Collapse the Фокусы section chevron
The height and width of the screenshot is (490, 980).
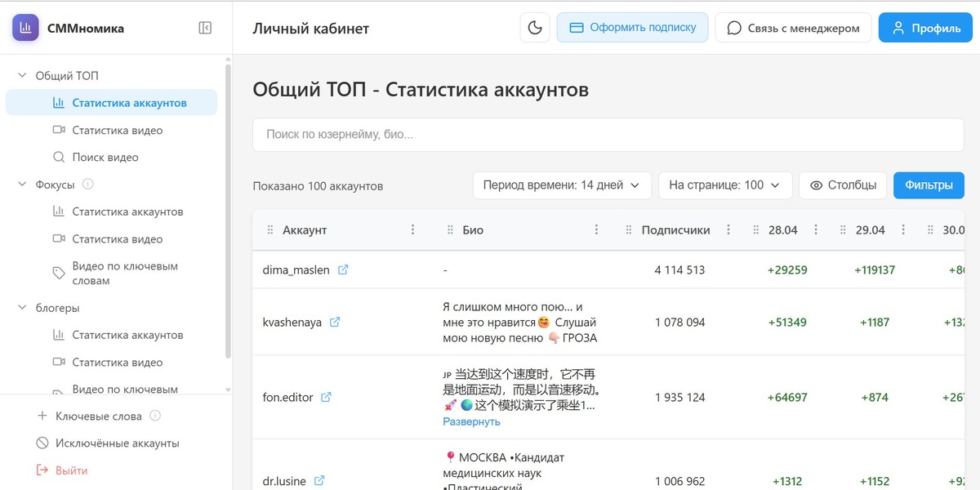[22, 185]
